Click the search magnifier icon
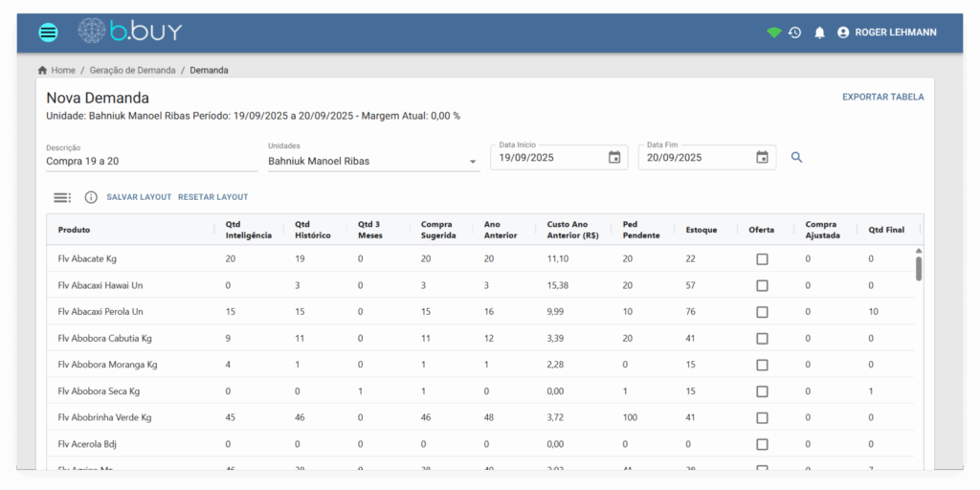The image size is (980, 490). pyautogui.click(x=796, y=158)
